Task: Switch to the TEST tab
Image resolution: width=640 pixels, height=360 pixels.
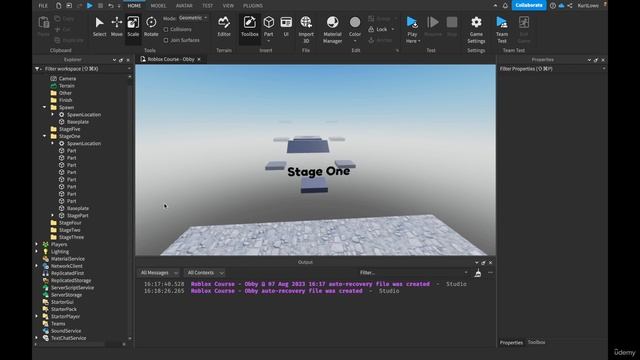Action: [207, 6]
